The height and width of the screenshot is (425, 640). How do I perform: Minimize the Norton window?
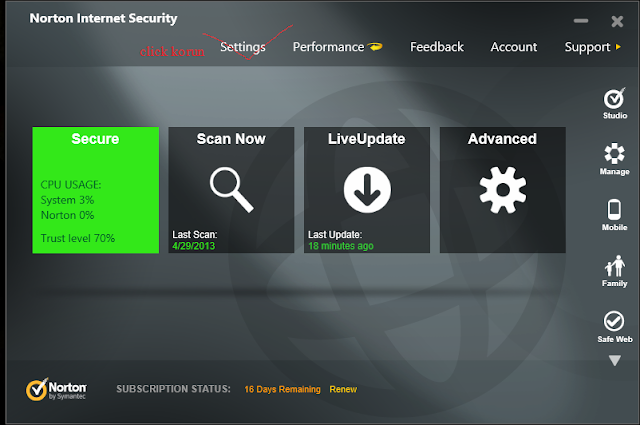[581, 20]
